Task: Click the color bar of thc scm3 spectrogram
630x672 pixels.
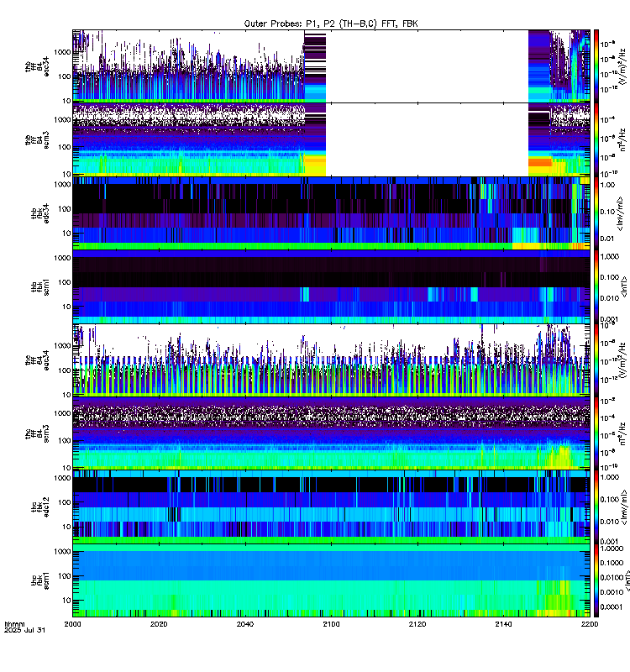Action: click(596, 433)
